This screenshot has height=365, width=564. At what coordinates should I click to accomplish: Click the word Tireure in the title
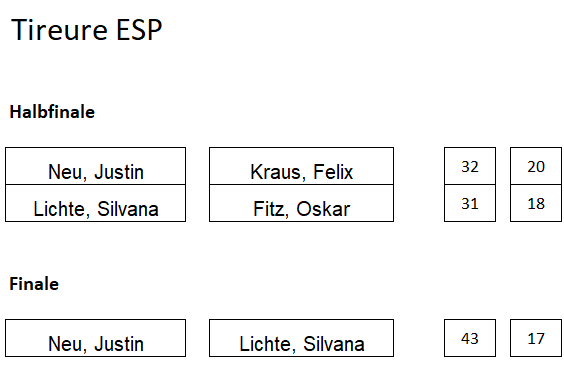tap(59, 29)
